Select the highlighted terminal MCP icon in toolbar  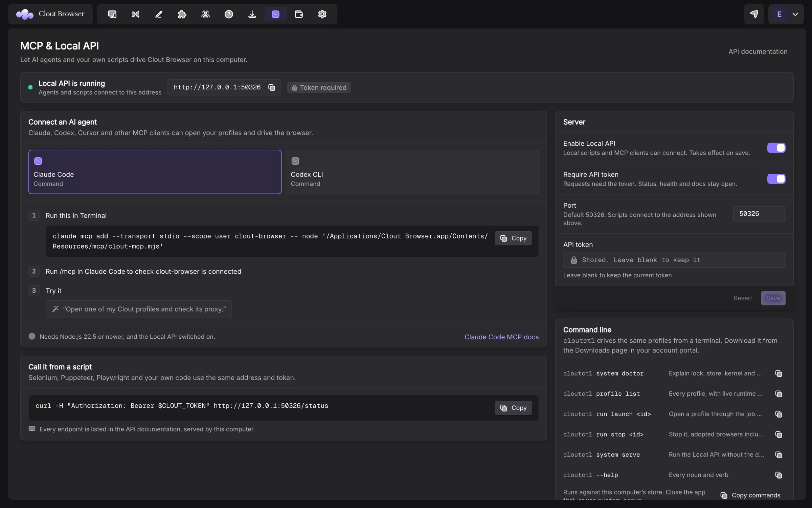(275, 14)
